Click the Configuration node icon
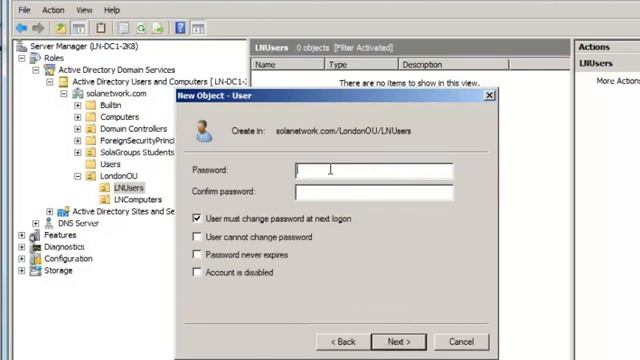Image resolution: width=640 pixels, height=360 pixels. [x=36, y=259]
